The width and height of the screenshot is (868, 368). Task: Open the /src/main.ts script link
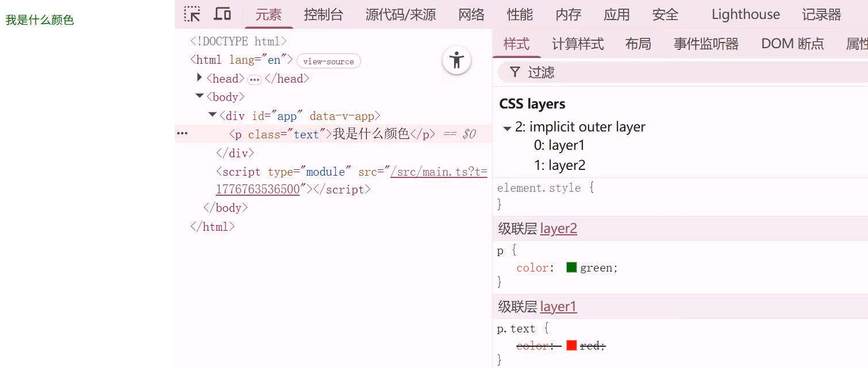[438, 172]
